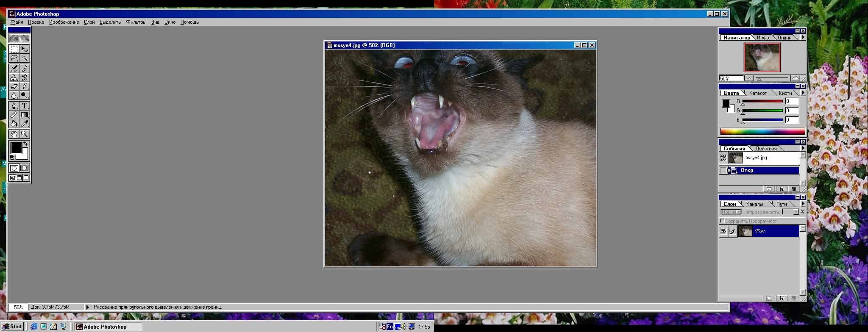Viewport: 868px width, 332px height.
Task: Switch to the Каналы tab
Action: click(754, 204)
